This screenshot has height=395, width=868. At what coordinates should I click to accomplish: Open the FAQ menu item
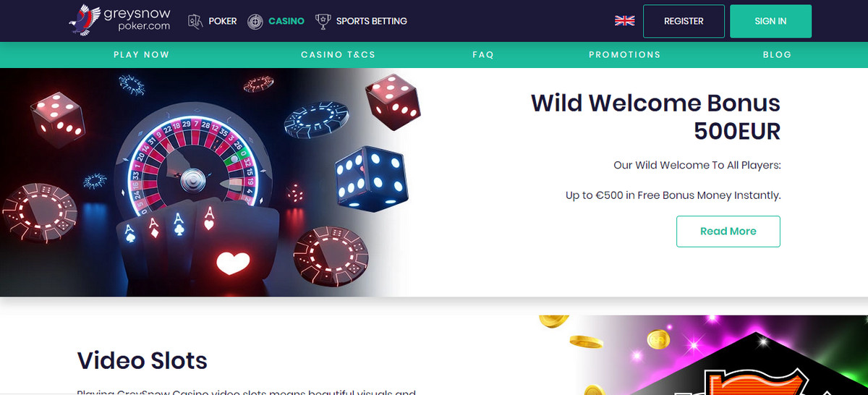482,55
